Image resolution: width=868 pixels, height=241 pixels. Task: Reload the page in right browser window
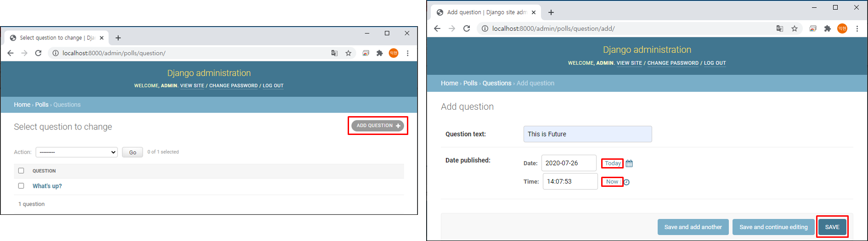[467, 28]
